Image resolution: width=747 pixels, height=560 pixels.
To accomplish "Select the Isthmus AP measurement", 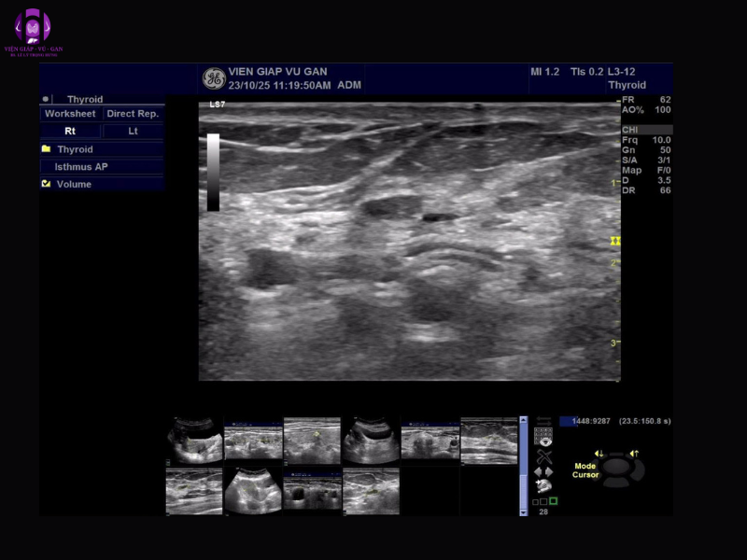I will tap(81, 166).
